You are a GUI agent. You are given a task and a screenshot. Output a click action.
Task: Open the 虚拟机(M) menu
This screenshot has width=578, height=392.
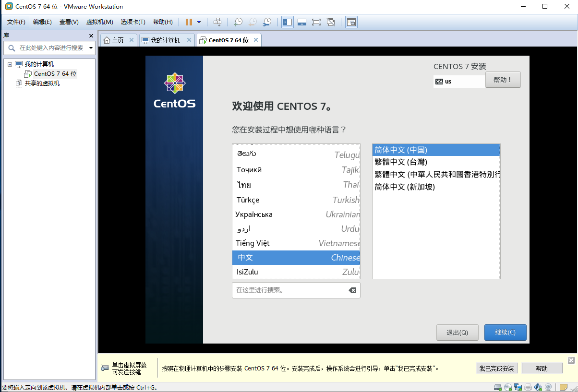coord(99,22)
